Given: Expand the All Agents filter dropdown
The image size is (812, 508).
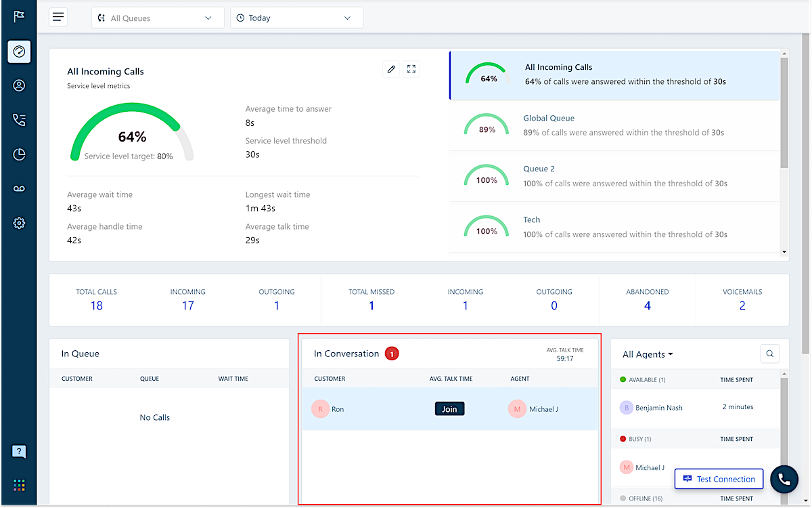Looking at the screenshot, I should tap(647, 354).
